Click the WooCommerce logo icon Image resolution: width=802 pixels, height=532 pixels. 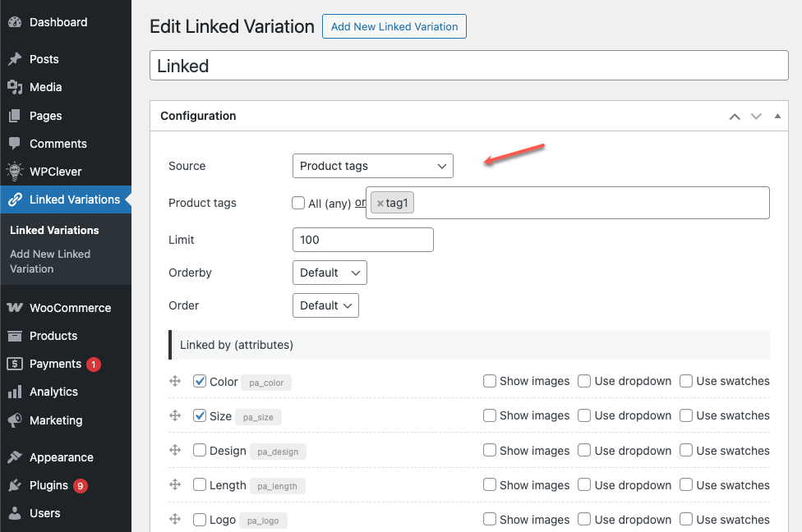click(x=15, y=308)
